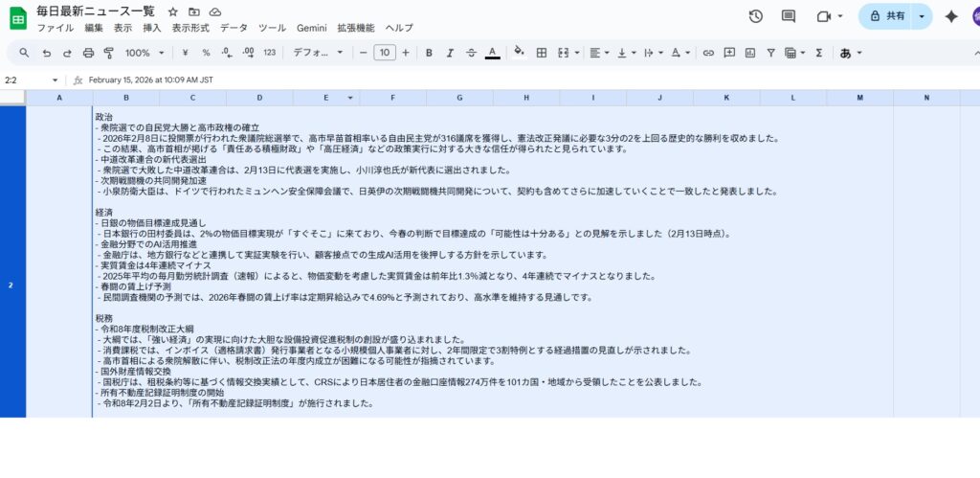The image size is (980, 478).
Task: Open the 拡張機能 menu
Action: 355,29
